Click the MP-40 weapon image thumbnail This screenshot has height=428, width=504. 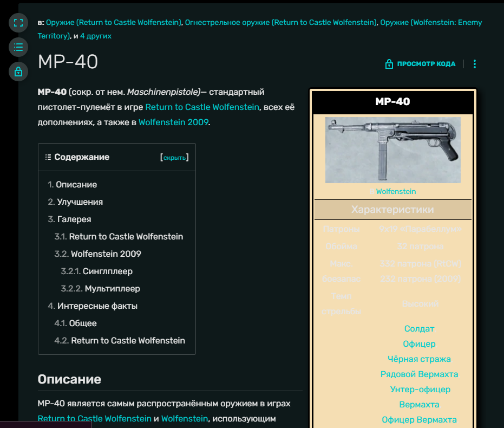pos(392,150)
